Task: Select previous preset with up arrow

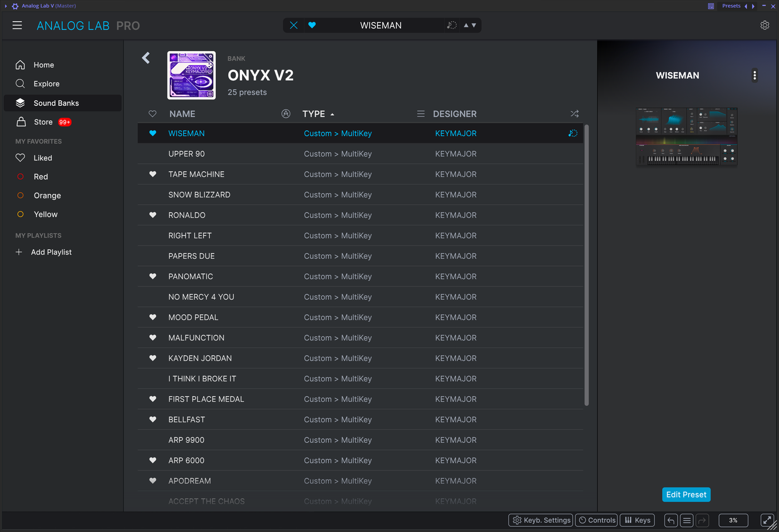Action: [466, 25]
